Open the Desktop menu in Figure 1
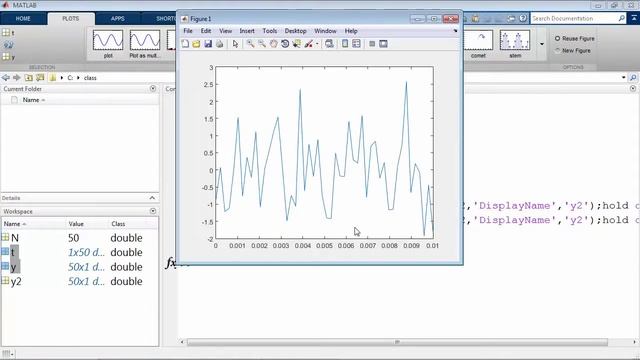This screenshot has width=640, height=360. point(296,31)
